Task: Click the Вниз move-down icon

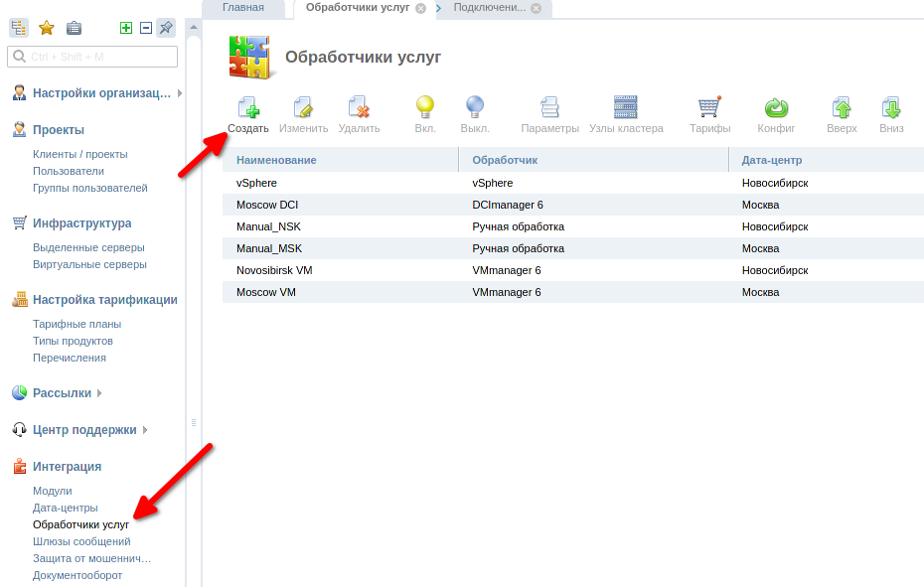Action: click(891, 108)
